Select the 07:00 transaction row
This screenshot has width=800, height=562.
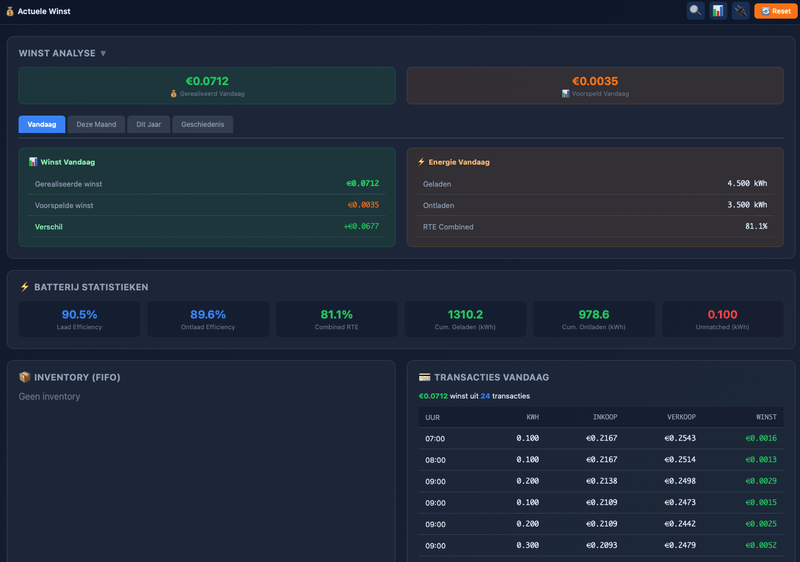pos(601,439)
